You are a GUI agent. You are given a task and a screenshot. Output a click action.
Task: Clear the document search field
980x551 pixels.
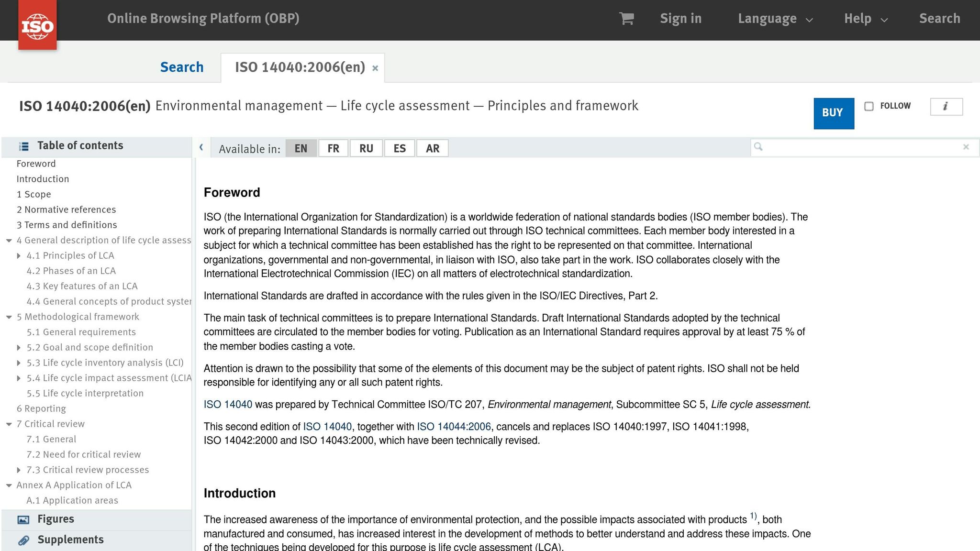(x=966, y=147)
